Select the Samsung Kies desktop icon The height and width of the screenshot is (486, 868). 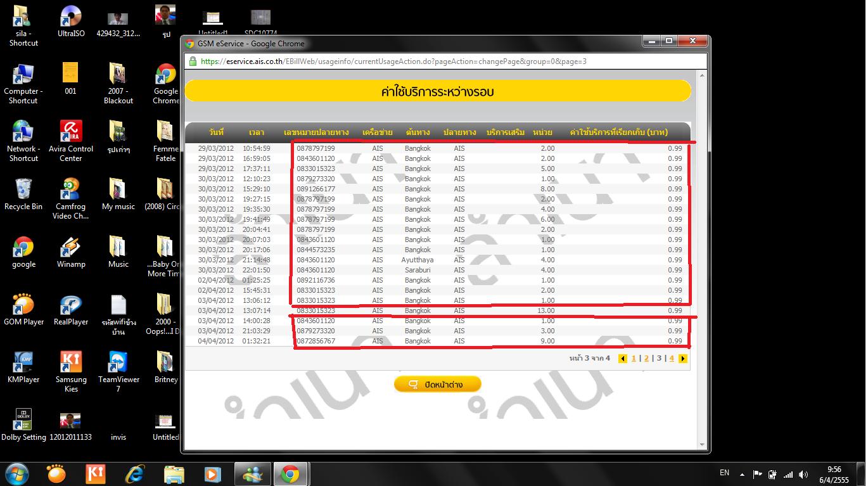coord(71,372)
